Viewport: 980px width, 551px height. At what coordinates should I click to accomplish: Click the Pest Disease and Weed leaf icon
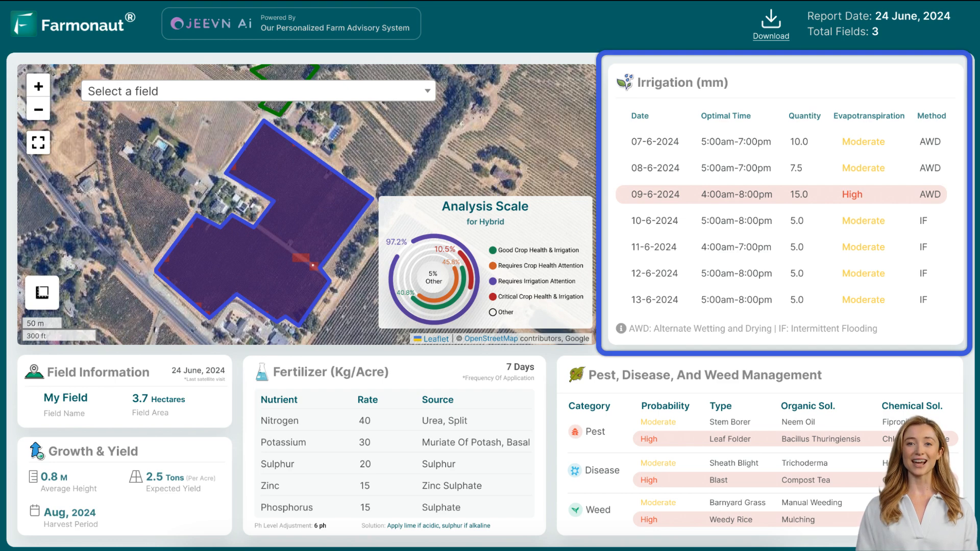(x=577, y=375)
